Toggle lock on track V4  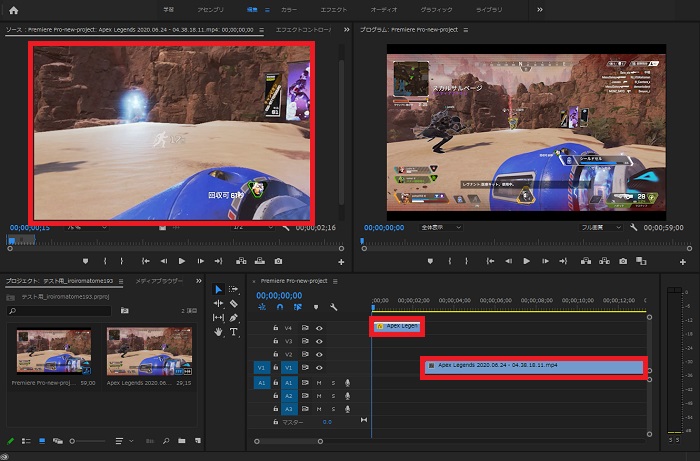coord(276,328)
